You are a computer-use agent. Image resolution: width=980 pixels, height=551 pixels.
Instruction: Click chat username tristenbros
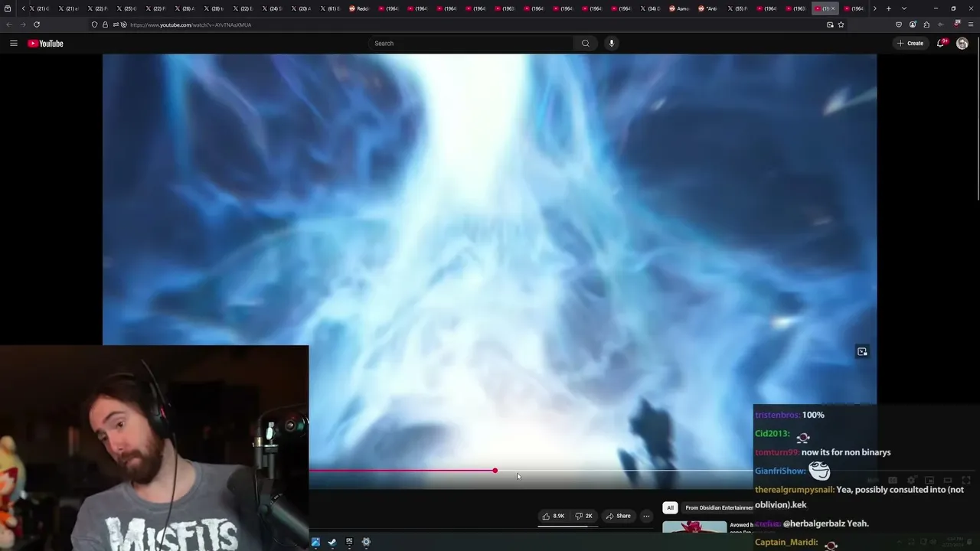point(777,415)
